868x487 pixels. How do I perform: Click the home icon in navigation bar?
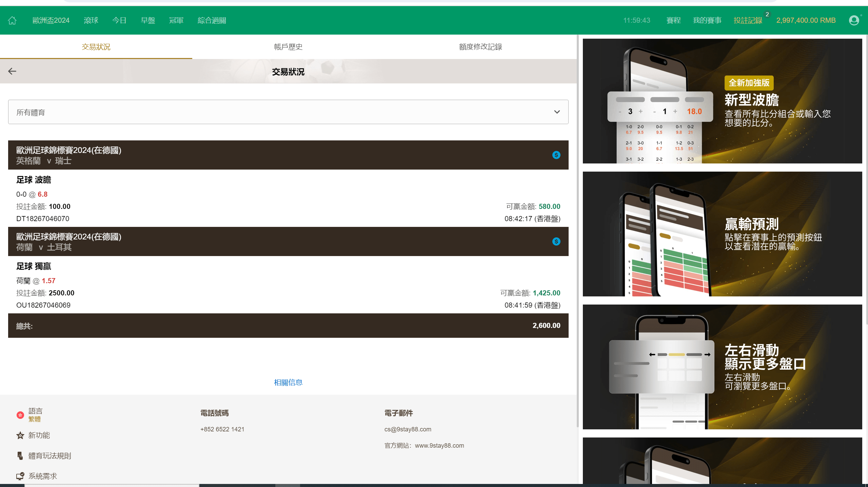[12, 20]
